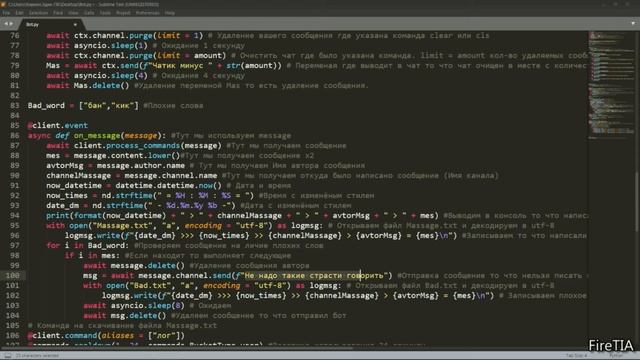Click line number 83 in the gutter
Viewport: 640px width, 360px height.
pos(15,105)
